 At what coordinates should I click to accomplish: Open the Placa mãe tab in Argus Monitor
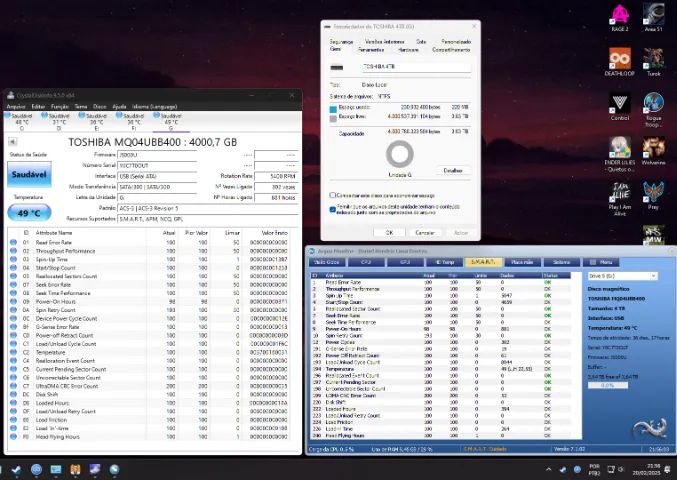point(522,262)
